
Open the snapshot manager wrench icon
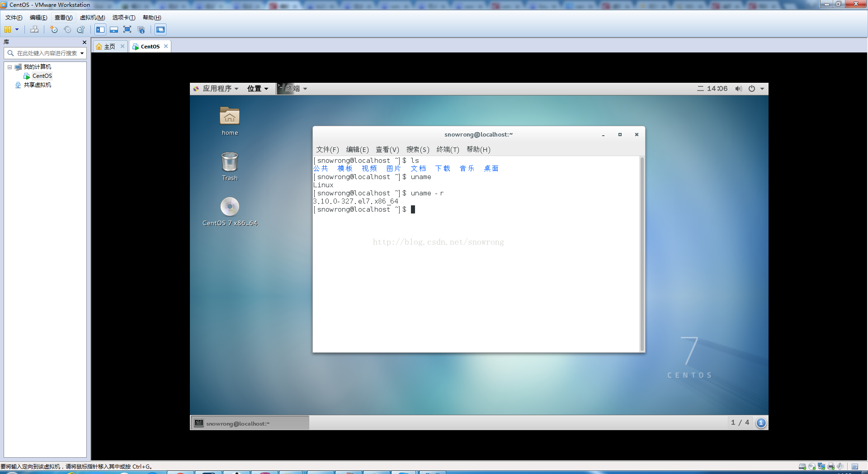[x=81, y=30]
